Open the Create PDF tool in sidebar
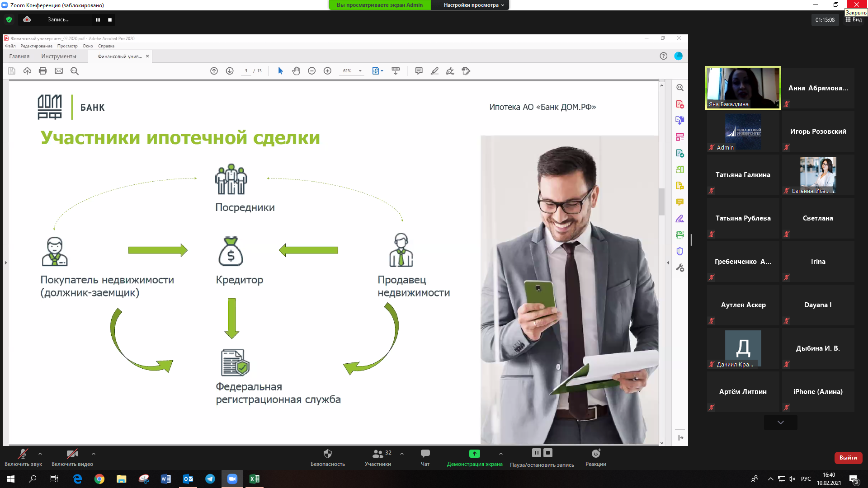This screenshot has width=868, height=488. point(680,104)
